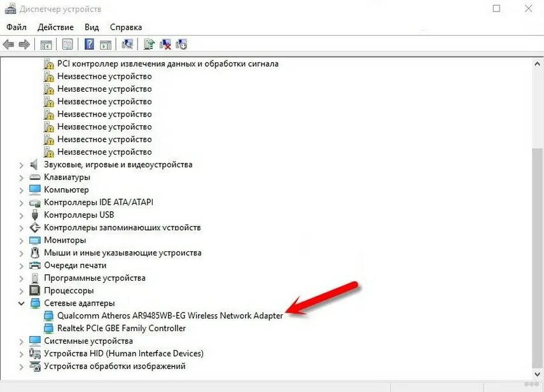Open the Вид menu

point(92,27)
